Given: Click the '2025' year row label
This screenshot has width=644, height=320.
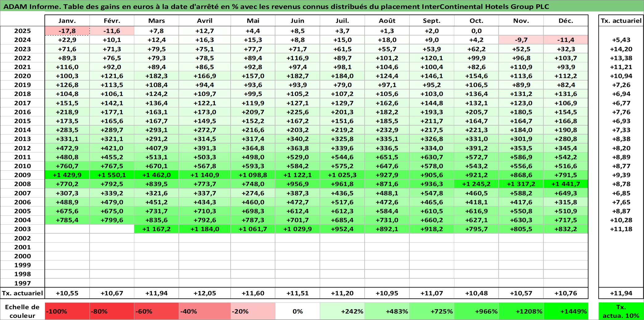Looking at the screenshot, I should tap(23, 31).
